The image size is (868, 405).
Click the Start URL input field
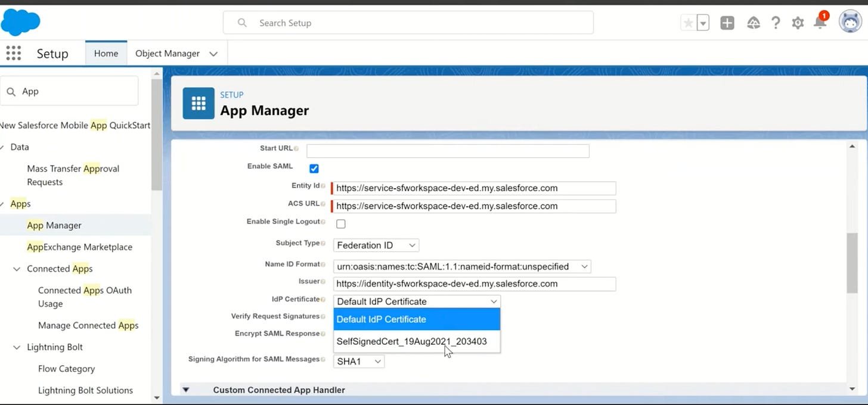point(448,151)
